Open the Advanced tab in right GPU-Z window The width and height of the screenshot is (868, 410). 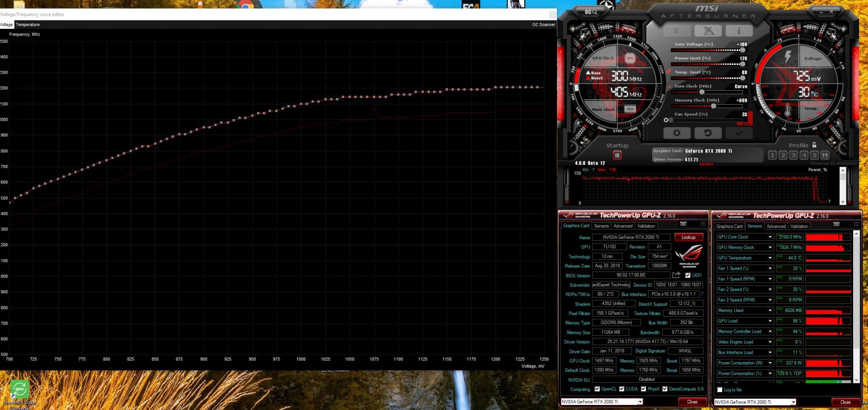coord(776,226)
